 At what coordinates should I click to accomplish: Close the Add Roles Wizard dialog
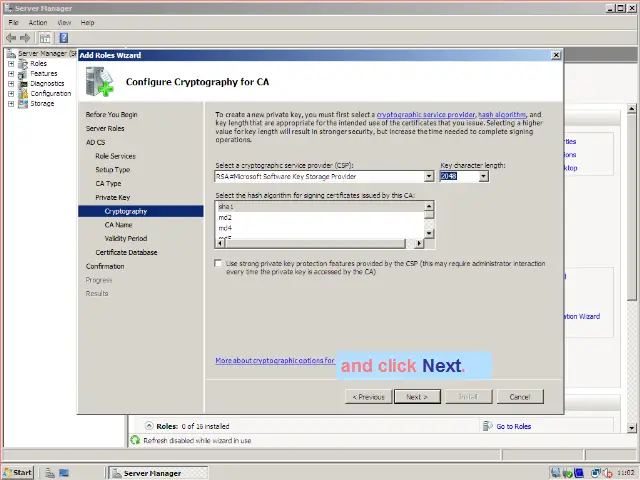click(556, 55)
